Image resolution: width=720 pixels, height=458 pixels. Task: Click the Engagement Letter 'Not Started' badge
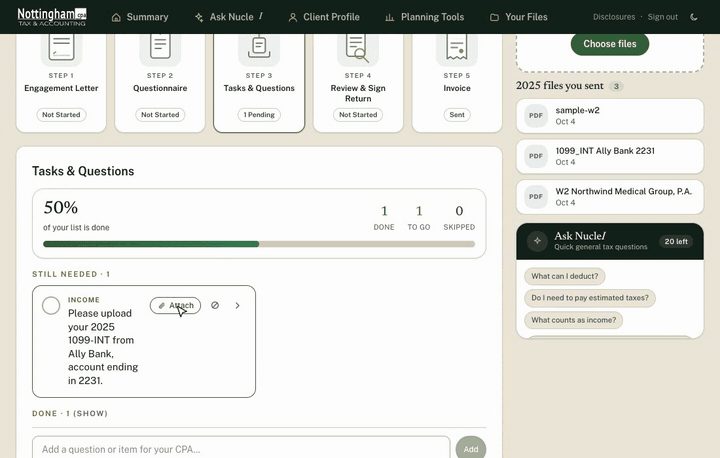click(x=61, y=115)
